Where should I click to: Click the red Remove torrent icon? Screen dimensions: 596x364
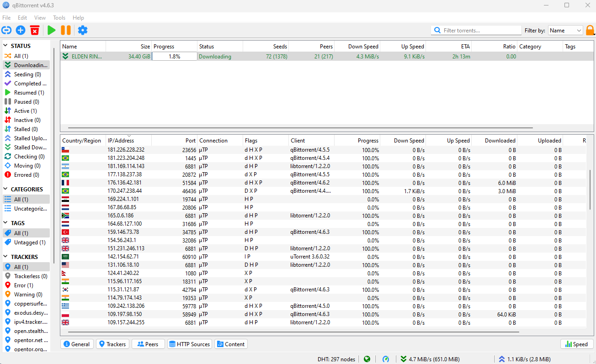(35, 30)
